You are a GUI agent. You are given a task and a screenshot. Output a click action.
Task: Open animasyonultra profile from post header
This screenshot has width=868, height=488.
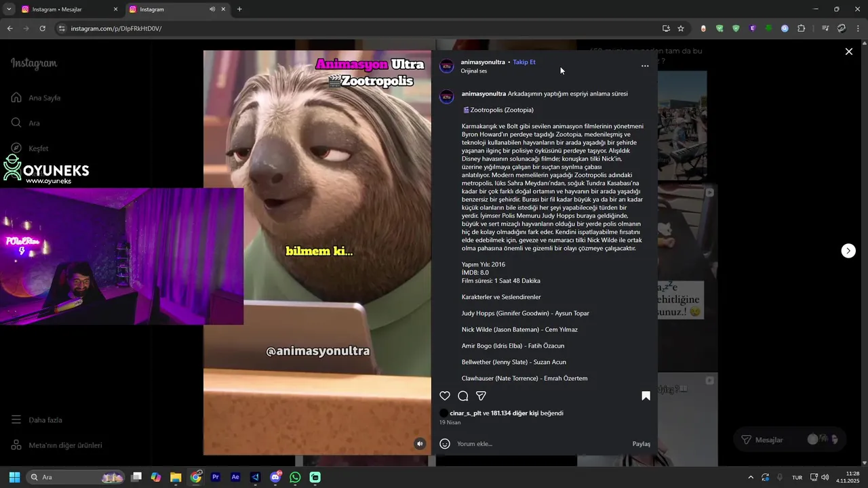click(x=483, y=62)
